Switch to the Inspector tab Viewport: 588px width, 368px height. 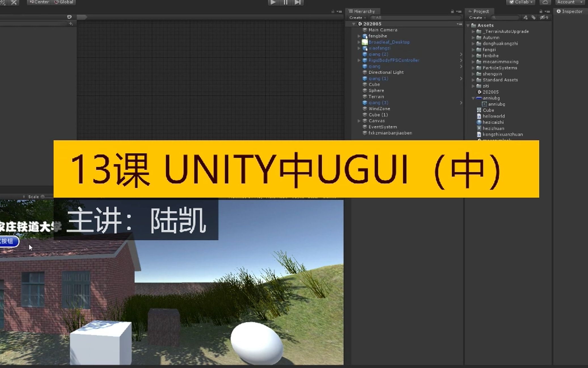point(570,11)
